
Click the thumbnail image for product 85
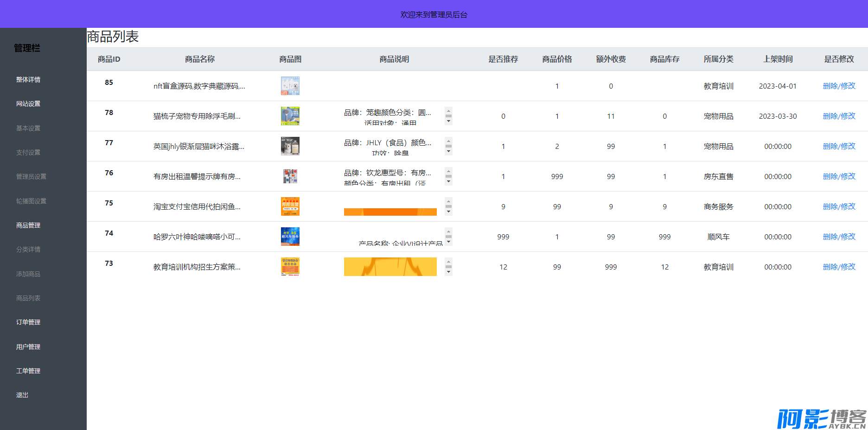tap(290, 86)
